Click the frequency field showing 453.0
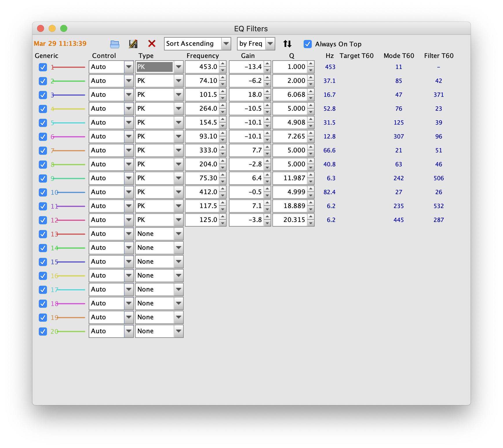Screen dimensions: 503x448 202,67
